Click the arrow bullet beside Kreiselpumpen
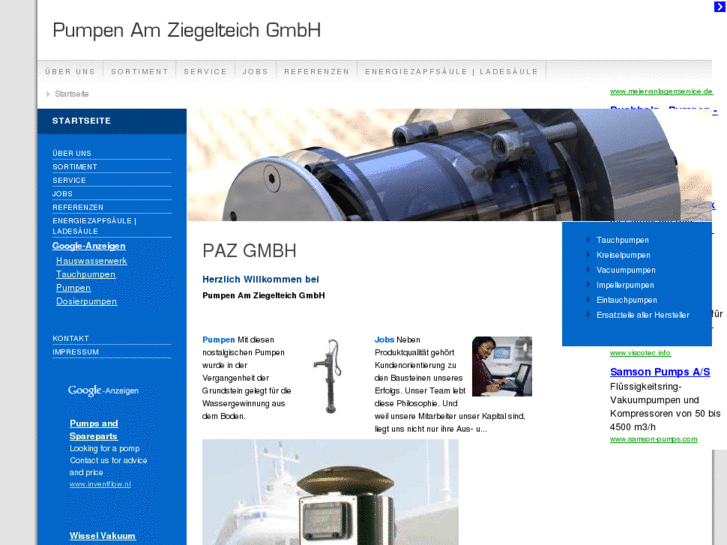 [x=588, y=255]
